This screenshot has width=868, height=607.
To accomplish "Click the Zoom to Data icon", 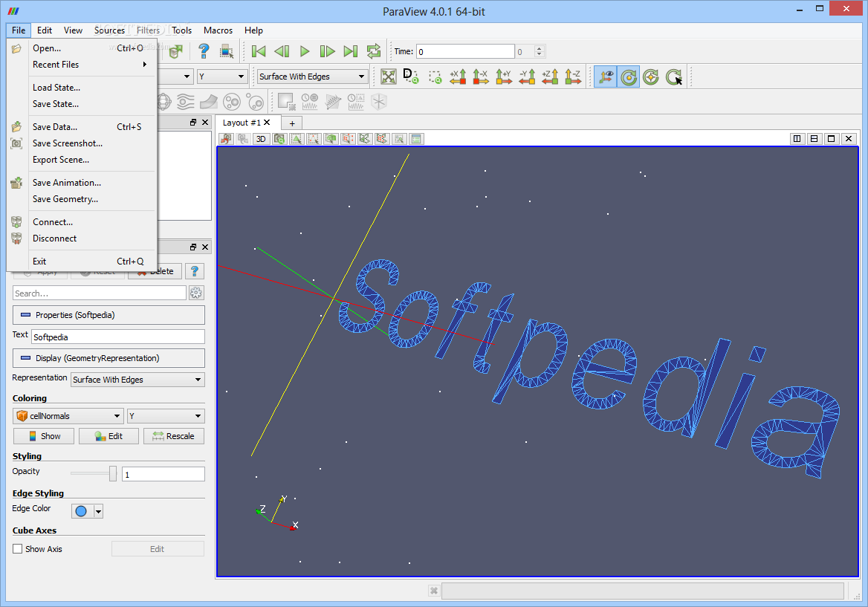I will tap(411, 77).
